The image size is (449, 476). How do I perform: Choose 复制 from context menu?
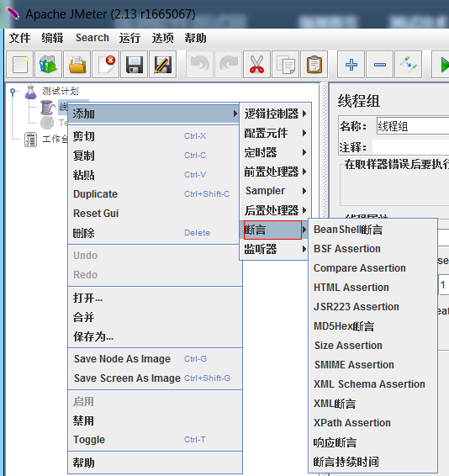point(154,156)
